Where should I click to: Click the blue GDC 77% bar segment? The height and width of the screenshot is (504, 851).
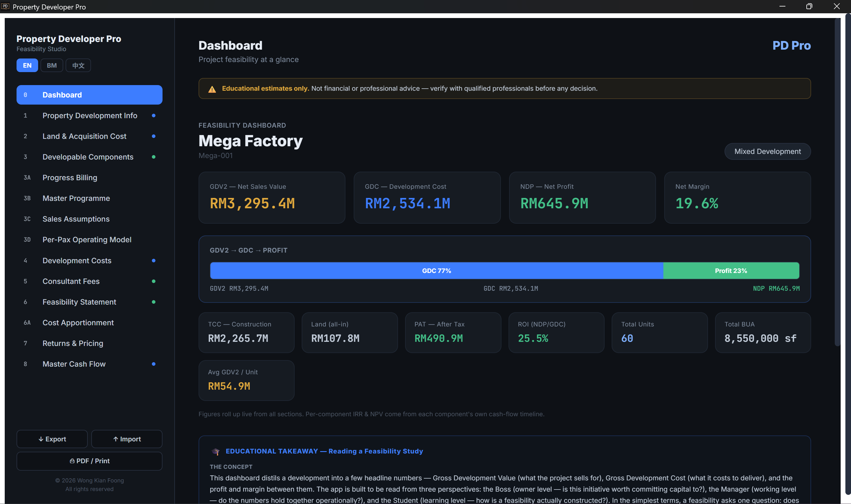pyautogui.click(x=437, y=271)
